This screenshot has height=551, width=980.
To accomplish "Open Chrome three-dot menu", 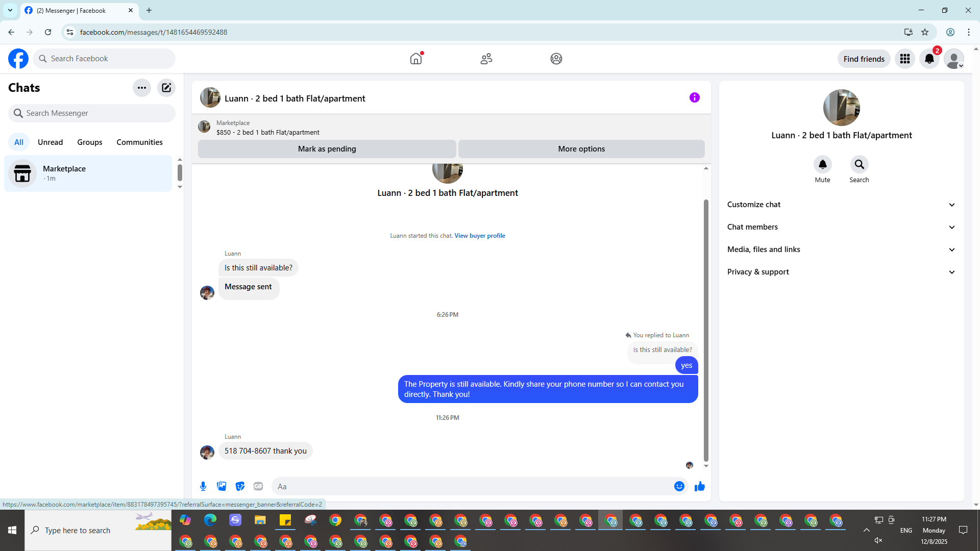I will coord(969,32).
